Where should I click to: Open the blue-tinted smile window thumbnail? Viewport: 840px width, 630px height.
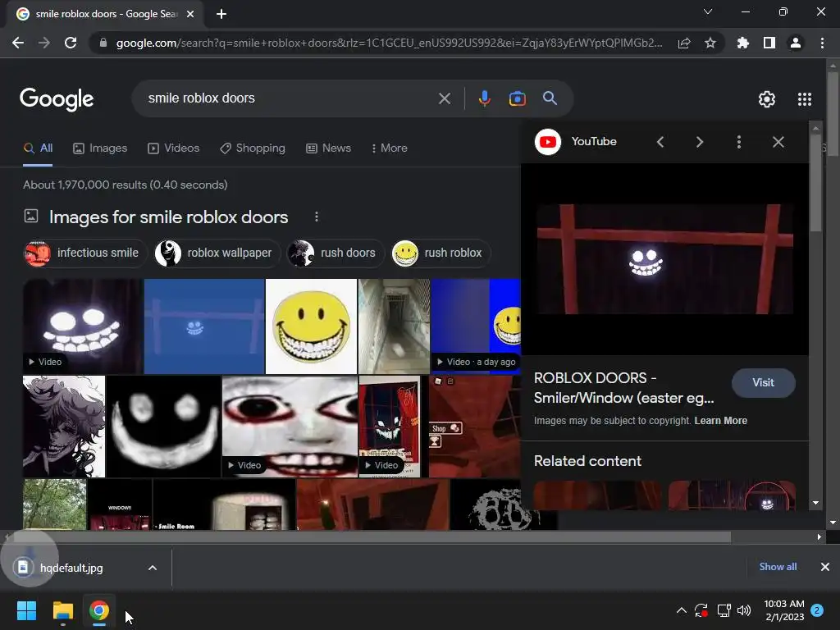point(204,326)
